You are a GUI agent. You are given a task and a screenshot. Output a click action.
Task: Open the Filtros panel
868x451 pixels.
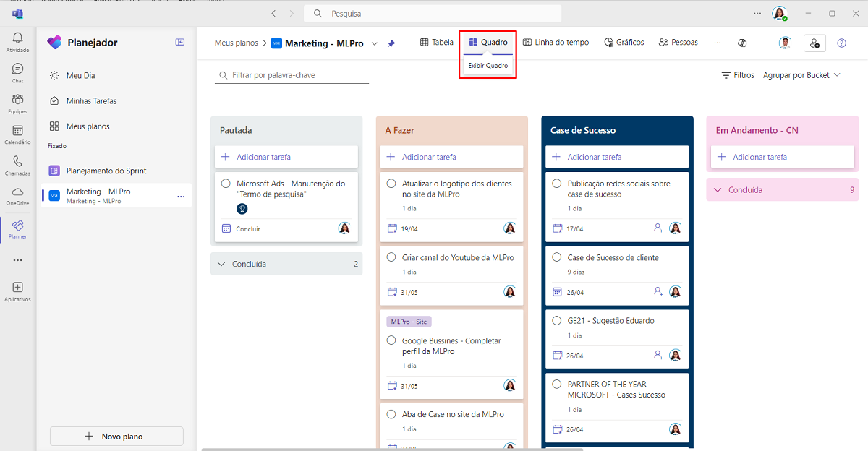coord(738,75)
